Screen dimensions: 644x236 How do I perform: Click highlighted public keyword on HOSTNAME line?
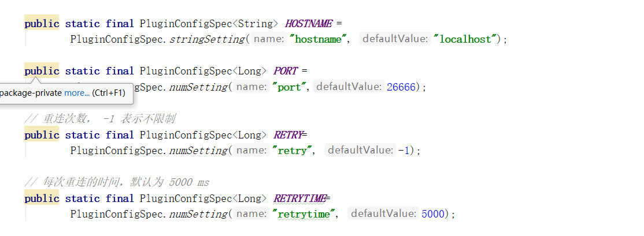tap(42, 24)
